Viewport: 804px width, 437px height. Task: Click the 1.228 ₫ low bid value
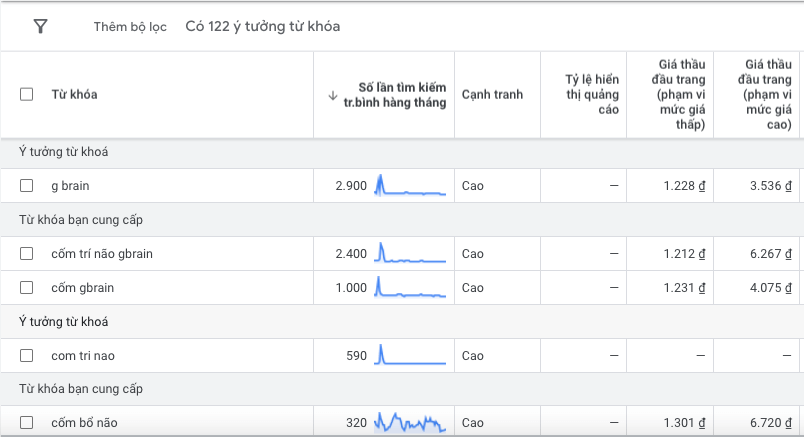pyautogui.click(x=685, y=186)
